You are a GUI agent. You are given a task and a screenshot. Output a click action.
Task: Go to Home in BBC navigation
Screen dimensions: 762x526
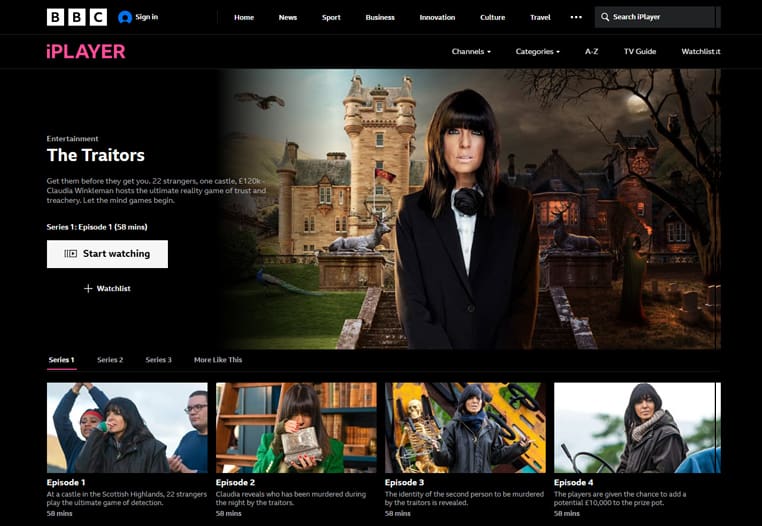[x=244, y=18]
